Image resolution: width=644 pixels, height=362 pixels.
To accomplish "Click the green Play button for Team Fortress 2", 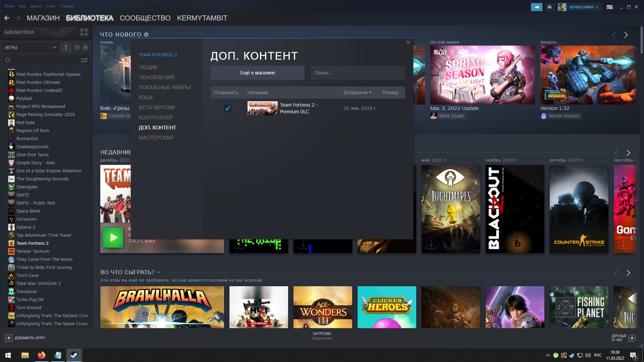I will [x=113, y=238].
